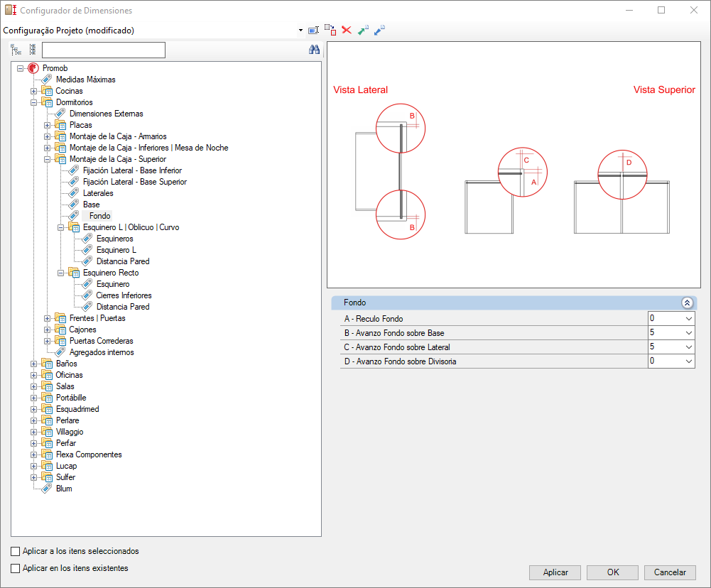
Task: Select Distancia Pared under Esquinero Recto
Action: tap(123, 307)
